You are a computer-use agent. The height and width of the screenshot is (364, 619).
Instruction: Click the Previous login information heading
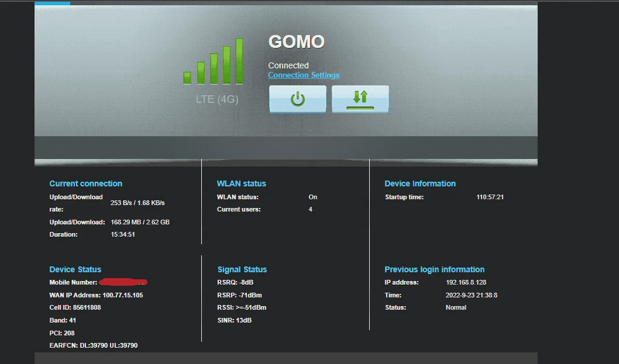[x=434, y=269]
